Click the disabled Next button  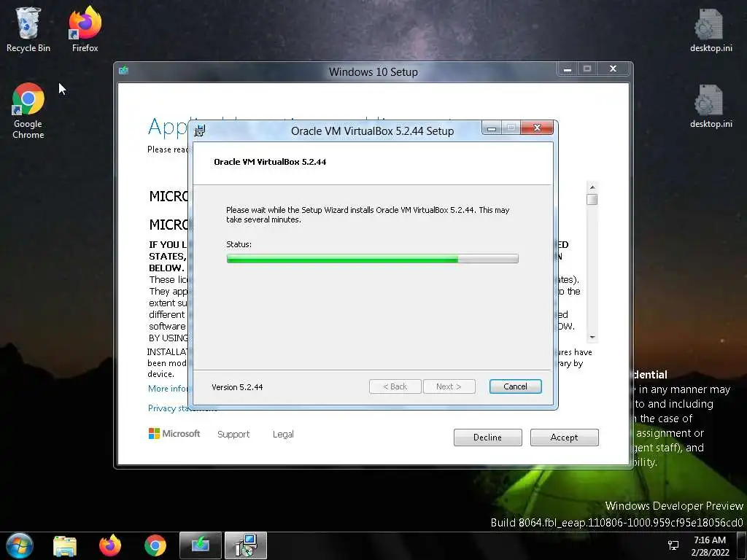pyautogui.click(x=449, y=386)
